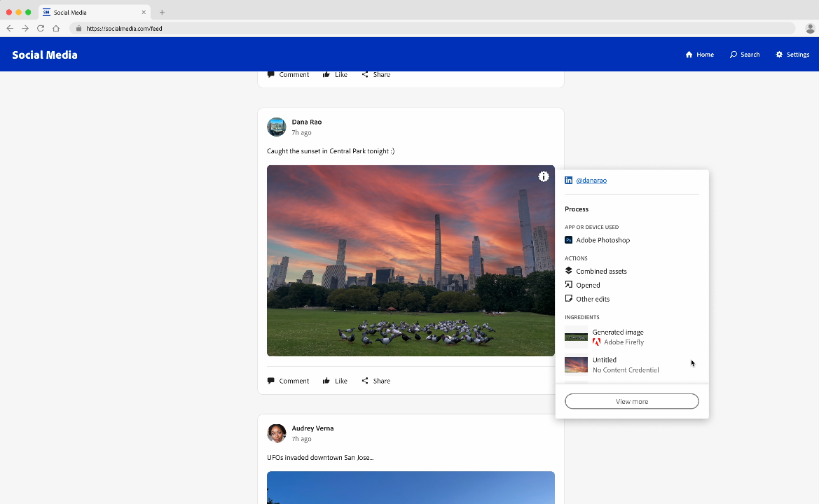The height and width of the screenshot is (504, 819).
Task: Comment on Dana Rao's post
Action: 289,381
